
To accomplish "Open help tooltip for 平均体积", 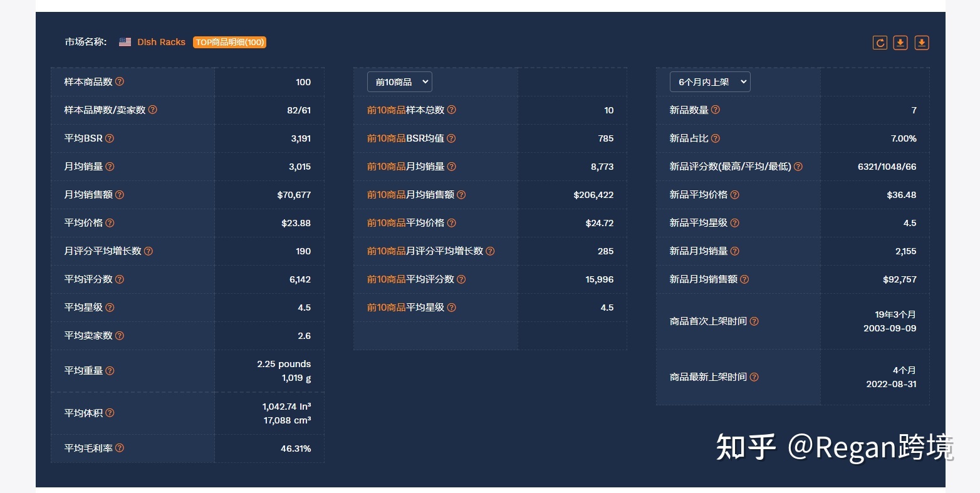I will click(x=110, y=413).
